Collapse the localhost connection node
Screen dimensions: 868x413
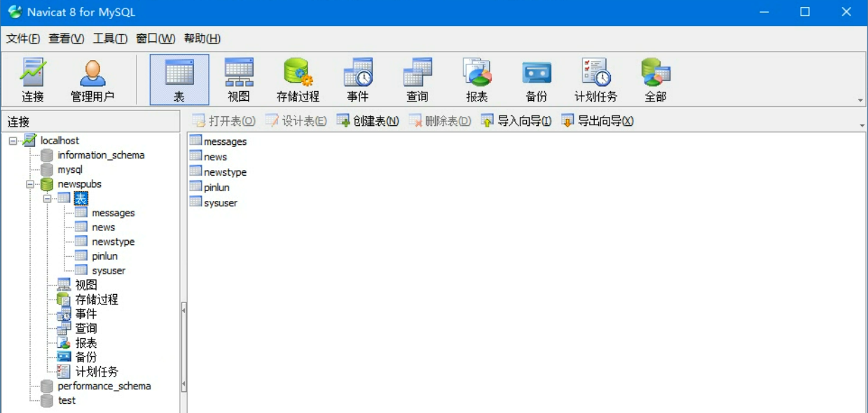click(13, 141)
